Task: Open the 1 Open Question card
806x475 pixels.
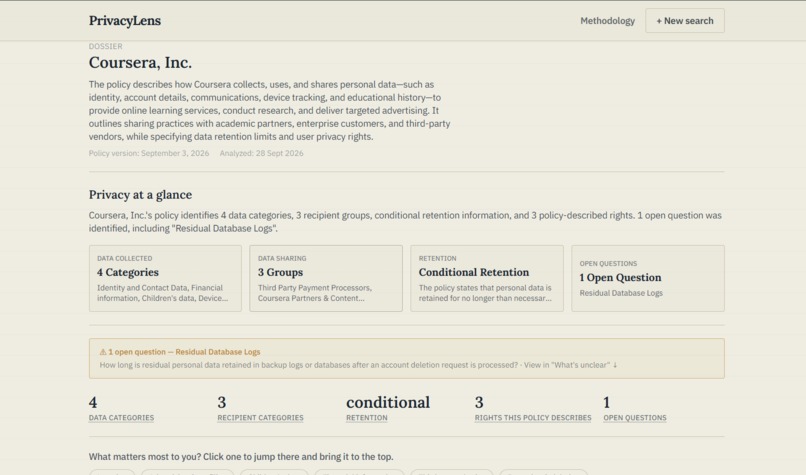Action: [x=648, y=278]
